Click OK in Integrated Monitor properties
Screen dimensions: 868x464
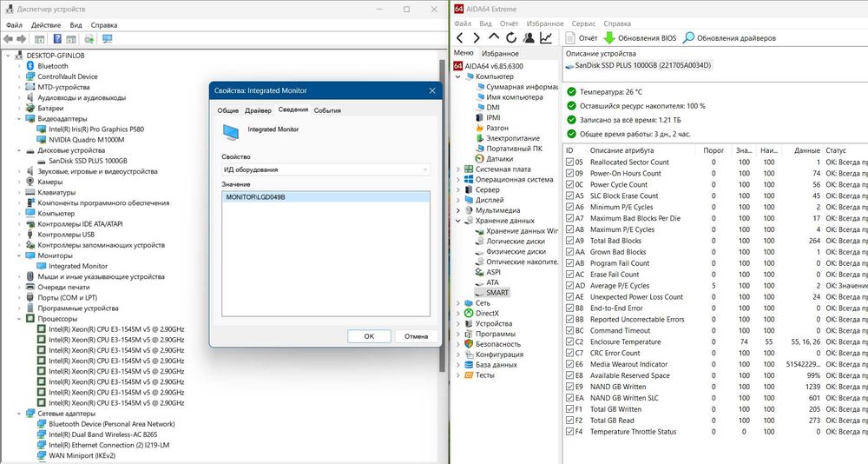coord(369,336)
